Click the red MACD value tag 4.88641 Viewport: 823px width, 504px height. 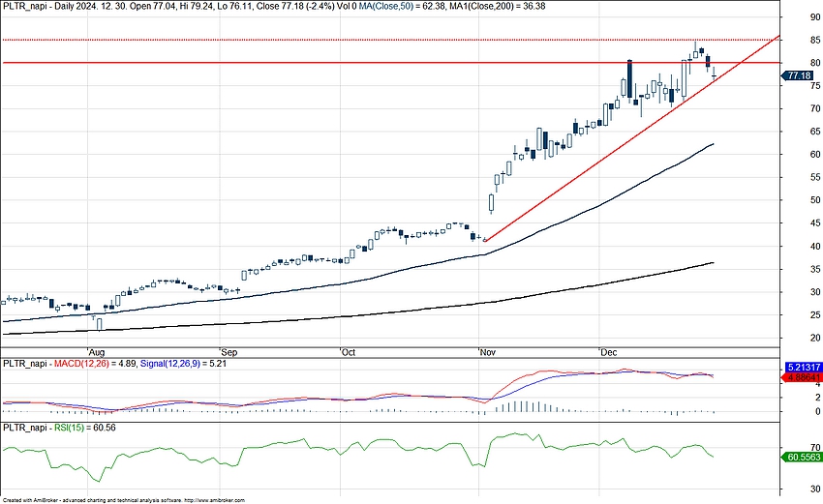click(803, 377)
